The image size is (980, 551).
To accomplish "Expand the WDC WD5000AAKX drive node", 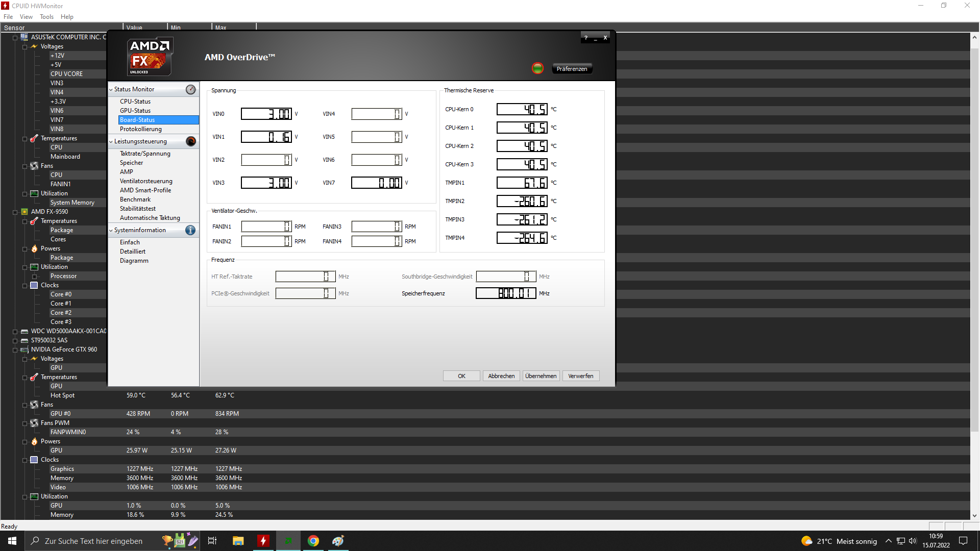I will pyautogui.click(x=15, y=332).
